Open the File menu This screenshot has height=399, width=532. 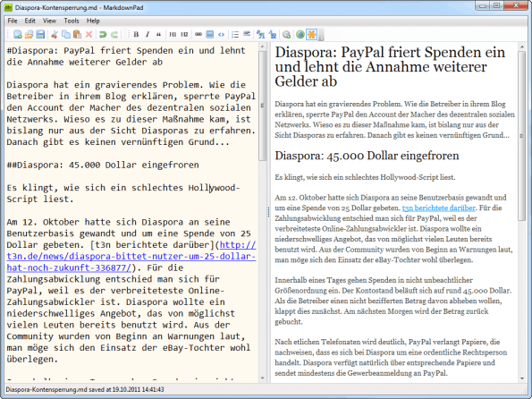point(13,21)
